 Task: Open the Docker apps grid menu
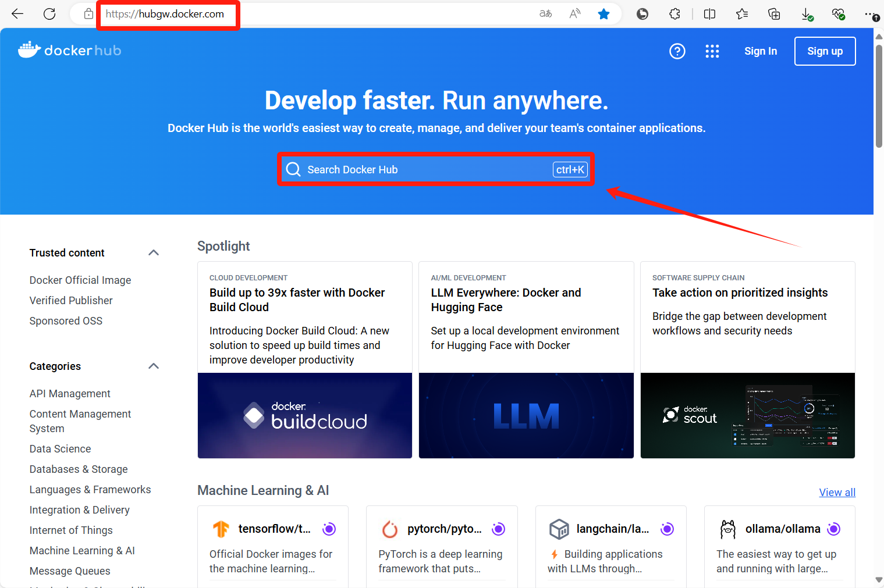coord(712,51)
